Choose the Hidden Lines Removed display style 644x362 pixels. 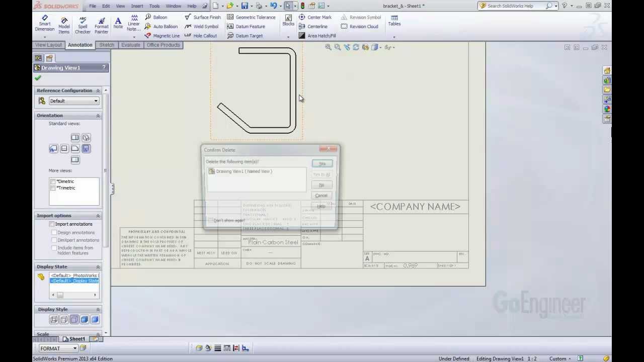(x=74, y=319)
